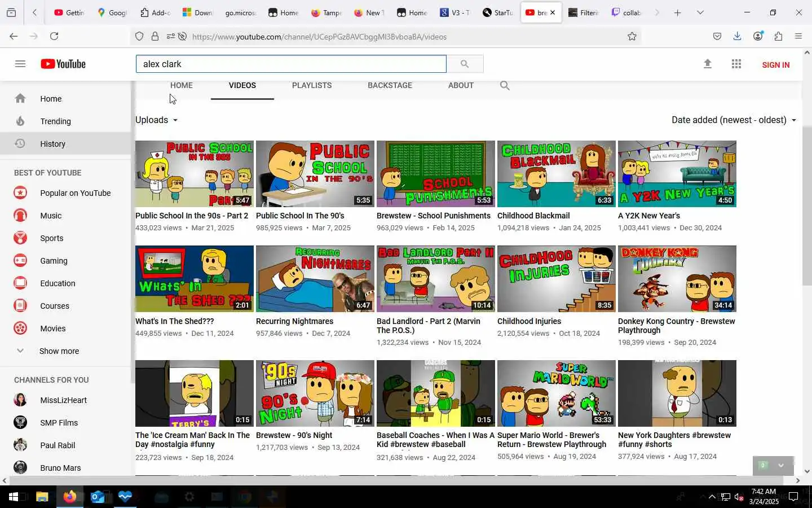Switch to the HOME channel tab
Screen dimensions: 812x508
[182, 85]
